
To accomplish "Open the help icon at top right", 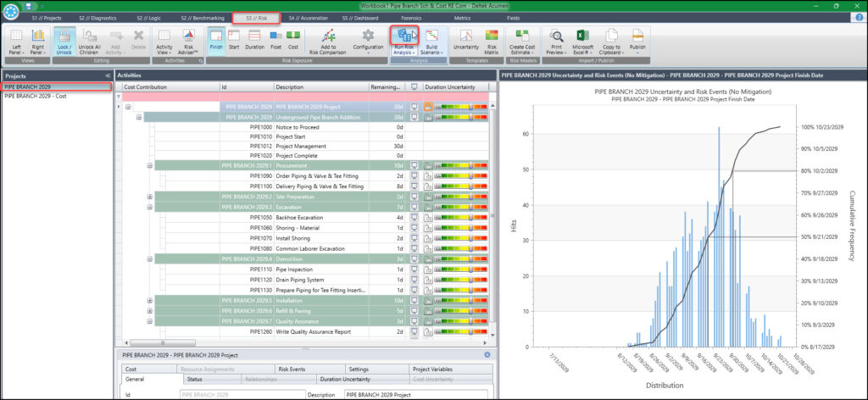I will coord(860,18).
